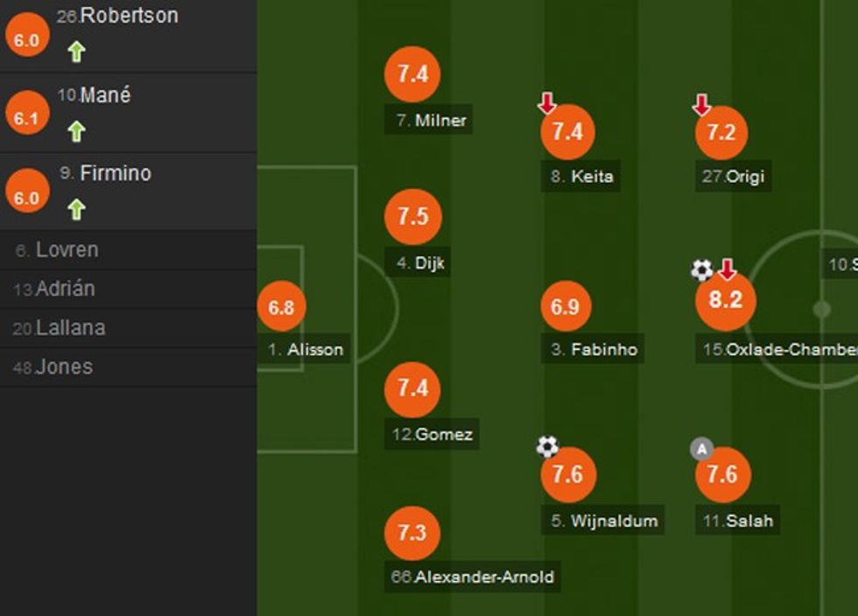
Task: Click Milner's 7.4 rating circle
Action: click(412, 74)
